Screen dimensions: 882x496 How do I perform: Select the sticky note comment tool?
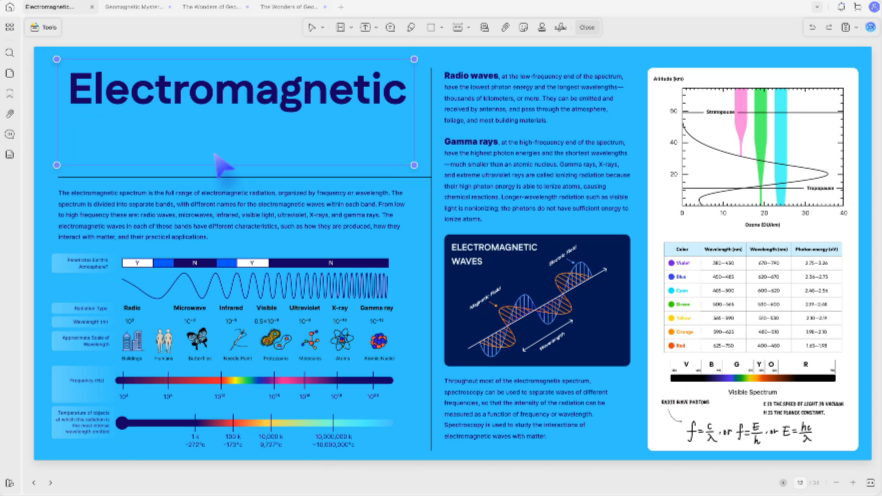[390, 27]
